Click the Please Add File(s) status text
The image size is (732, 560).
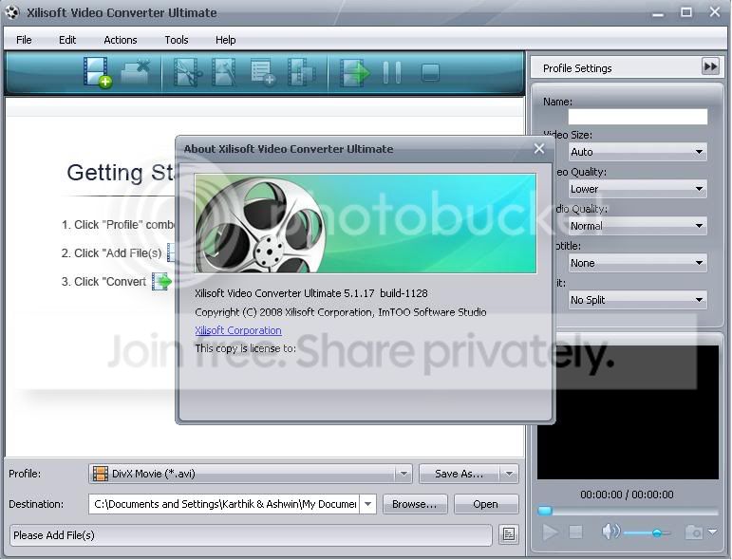pyautogui.click(x=54, y=535)
